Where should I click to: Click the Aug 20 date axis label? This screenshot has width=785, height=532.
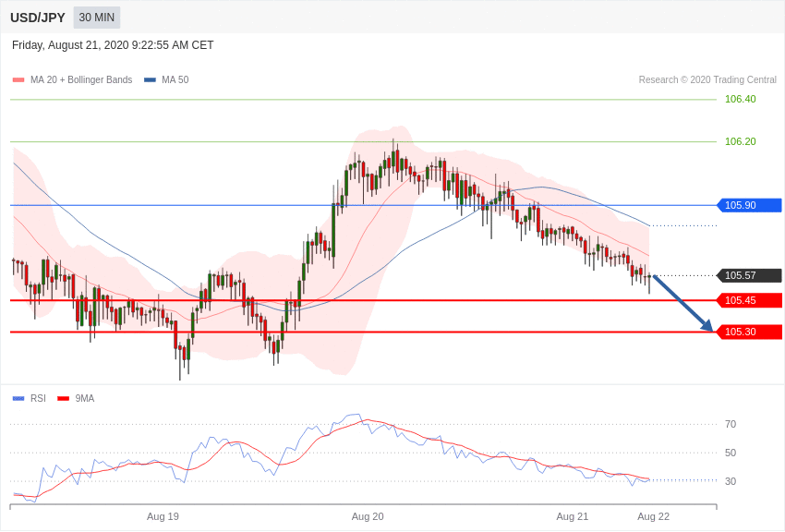(368, 516)
